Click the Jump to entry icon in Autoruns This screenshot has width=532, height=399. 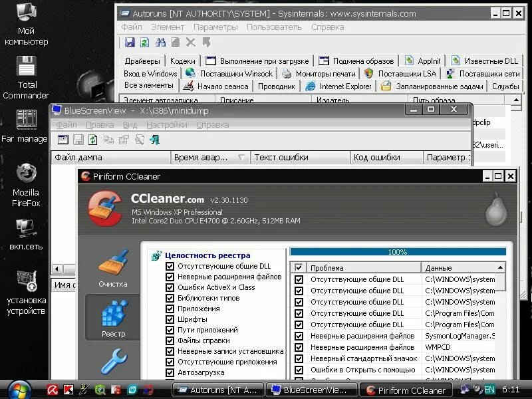[x=206, y=43]
